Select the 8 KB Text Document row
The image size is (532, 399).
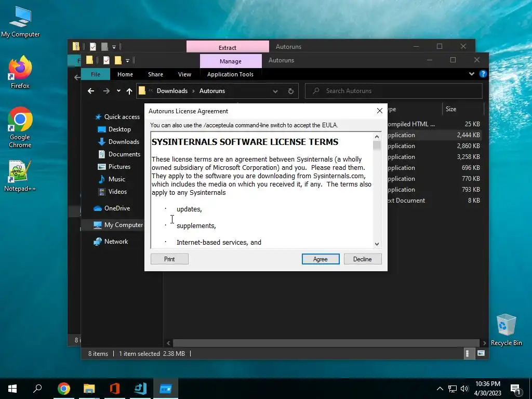click(x=435, y=201)
